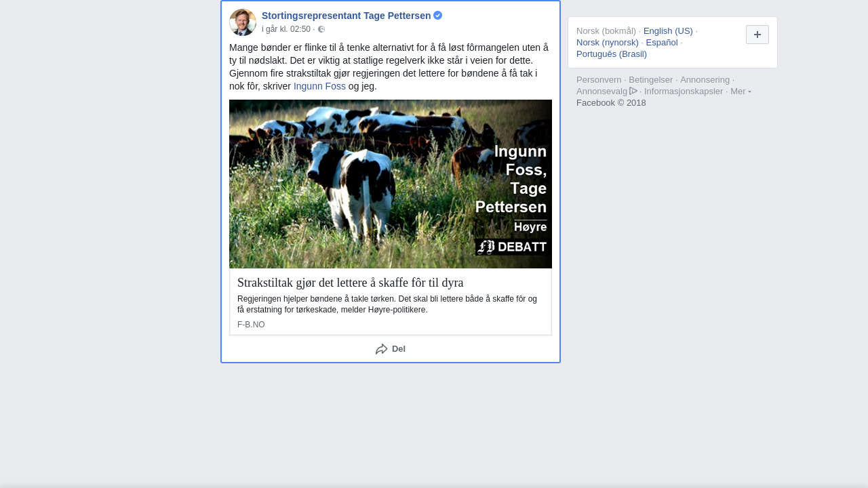This screenshot has width=868, height=488.
Task: Click the Facebook © 2018 text
Action: point(611,102)
